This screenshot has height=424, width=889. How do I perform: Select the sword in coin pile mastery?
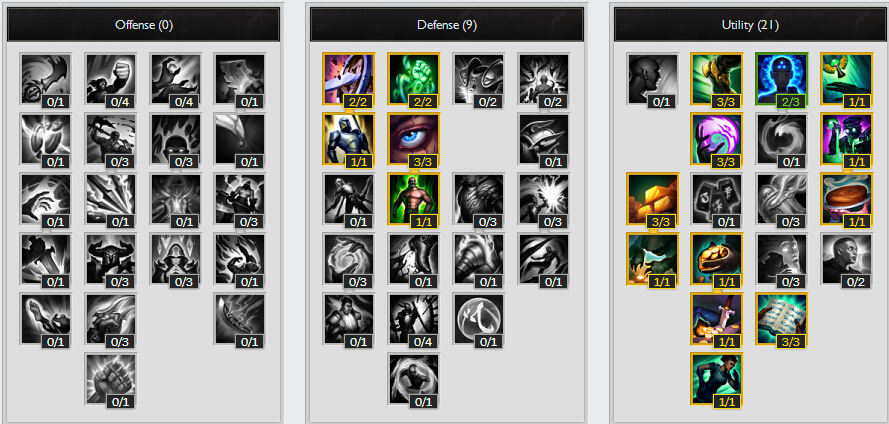click(x=717, y=319)
